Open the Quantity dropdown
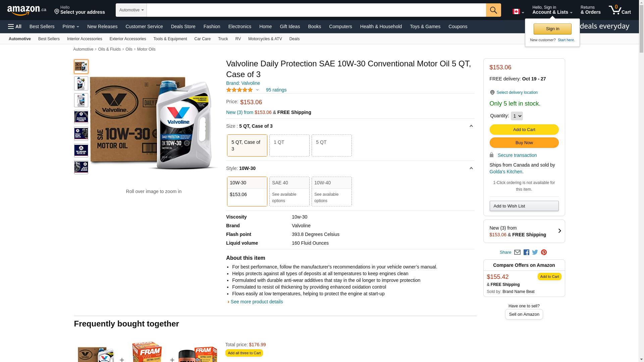This screenshot has height=362, width=644. click(517, 116)
